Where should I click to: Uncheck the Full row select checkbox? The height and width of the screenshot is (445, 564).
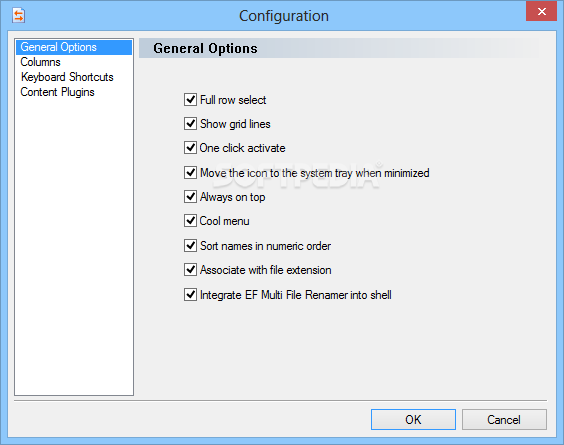(x=190, y=100)
